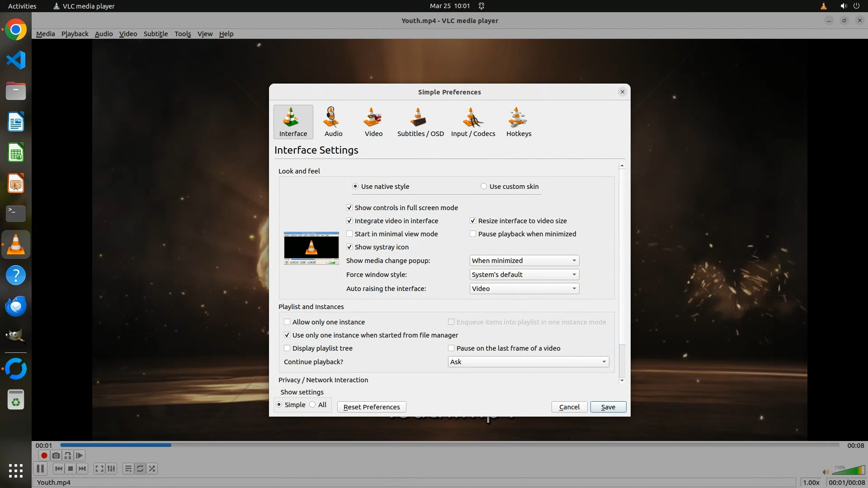Expand Force window style combo box
This screenshot has width=868, height=488.
[x=524, y=275]
